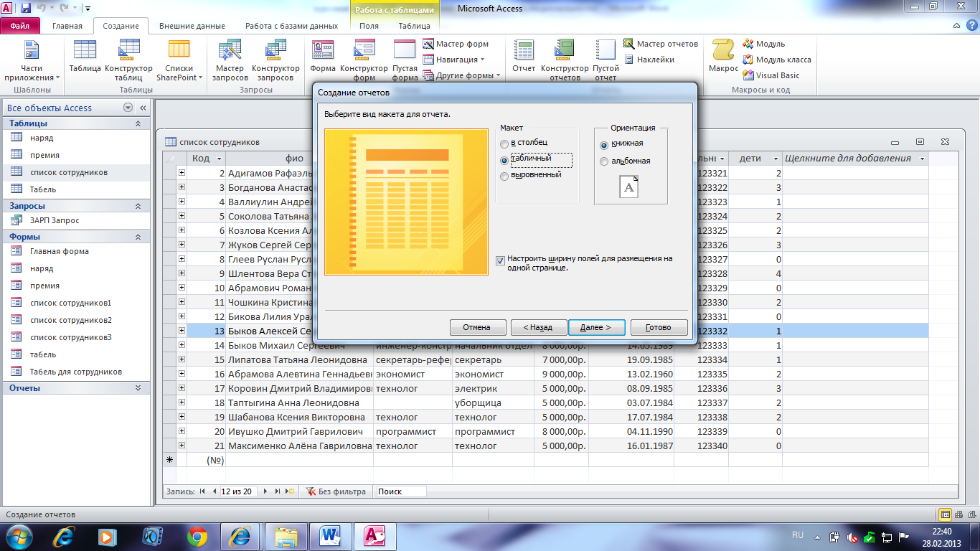Switch to Главная tab
The image size is (980, 551).
point(67,26)
